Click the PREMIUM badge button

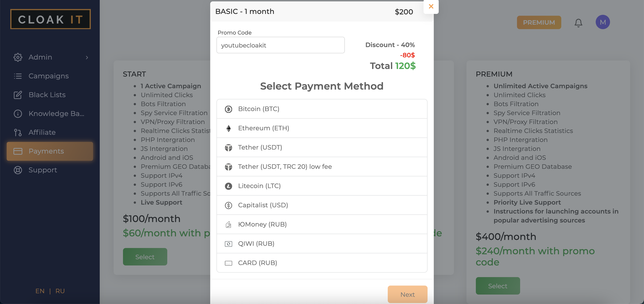[x=539, y=23]
